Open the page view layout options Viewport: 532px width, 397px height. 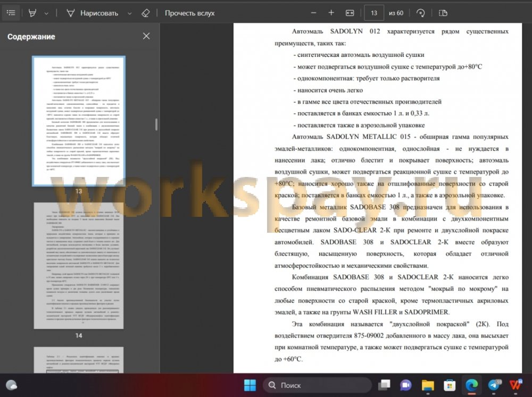click(x=443, y=13)
